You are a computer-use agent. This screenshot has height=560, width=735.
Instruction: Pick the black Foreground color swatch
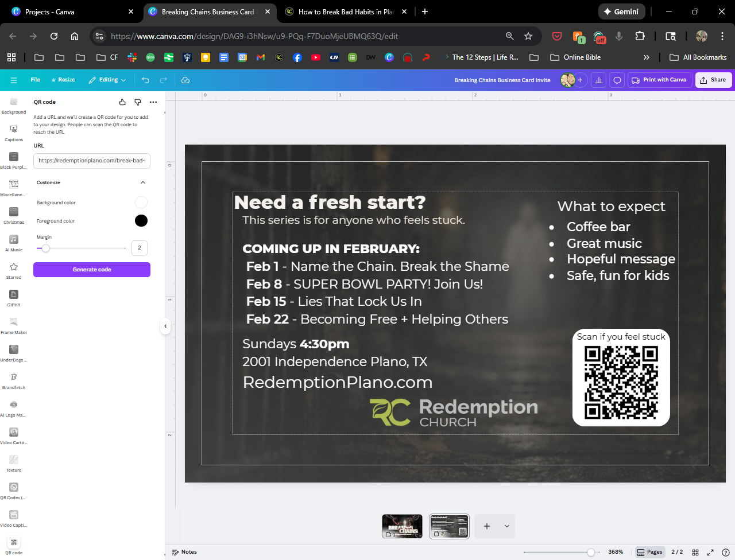coord(141,221)
